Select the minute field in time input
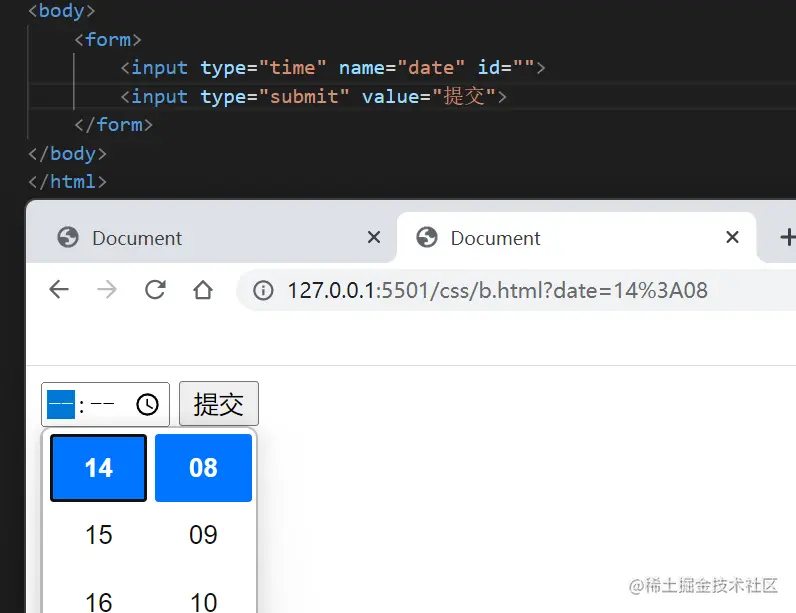 pyautogui.click(x=103, y=404)
